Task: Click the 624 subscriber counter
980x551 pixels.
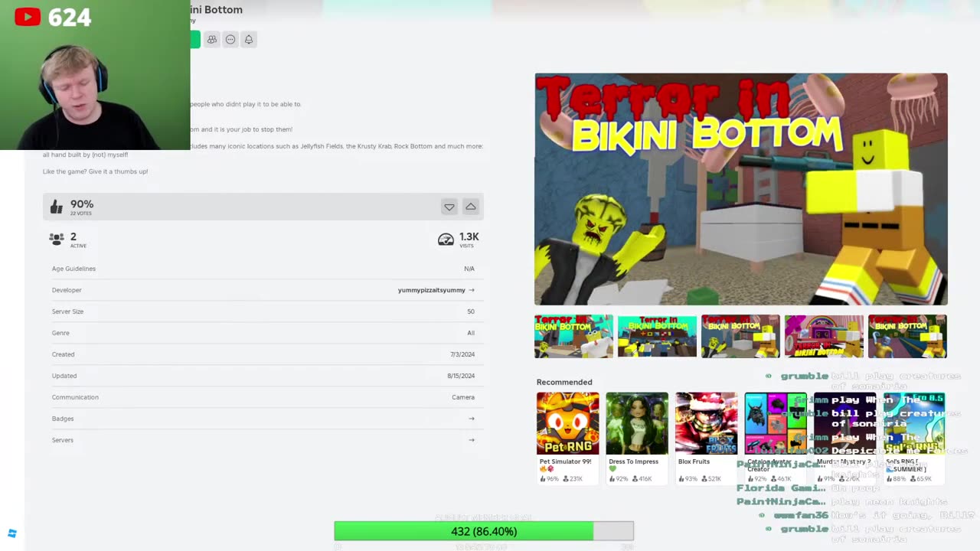Action: [70, 17]
